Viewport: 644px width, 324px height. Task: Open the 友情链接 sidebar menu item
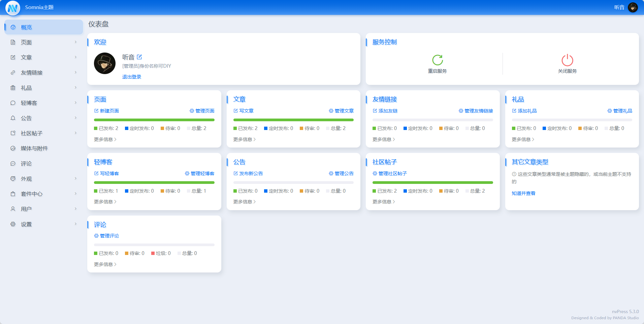point(32,72)
